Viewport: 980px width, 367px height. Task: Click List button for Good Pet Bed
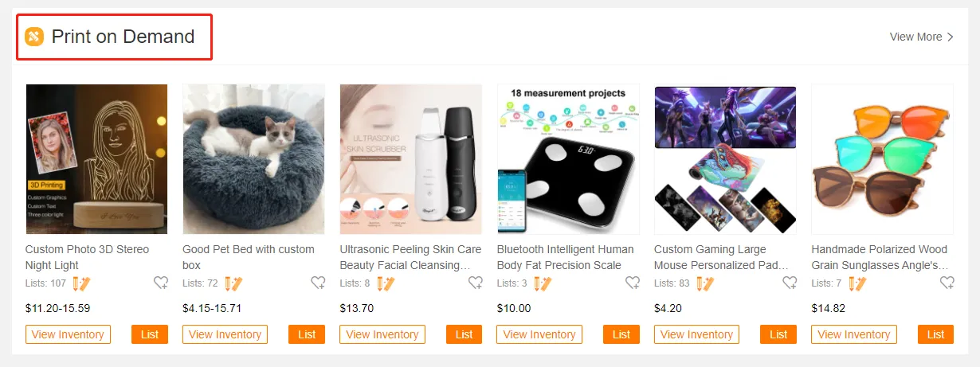(307, 334)
